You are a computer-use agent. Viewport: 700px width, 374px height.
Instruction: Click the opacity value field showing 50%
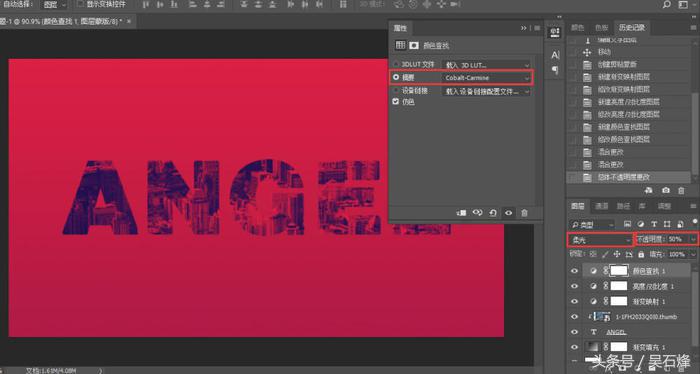click(675, 239)
